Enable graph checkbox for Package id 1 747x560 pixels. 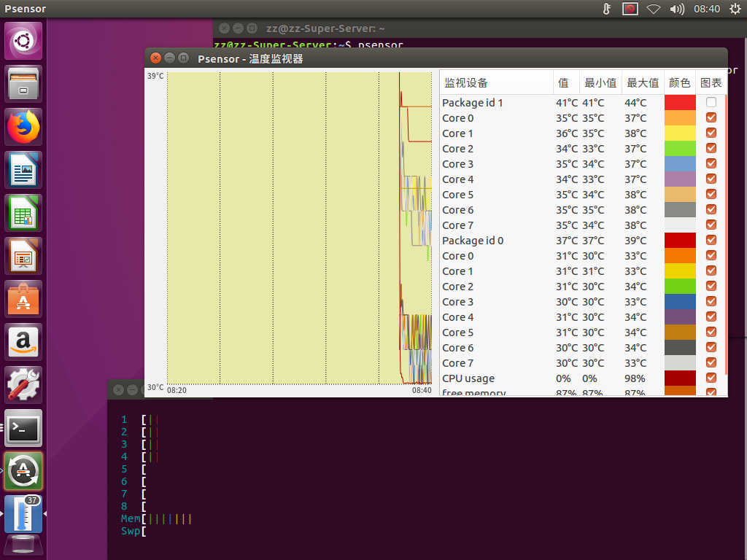(711, 103)
